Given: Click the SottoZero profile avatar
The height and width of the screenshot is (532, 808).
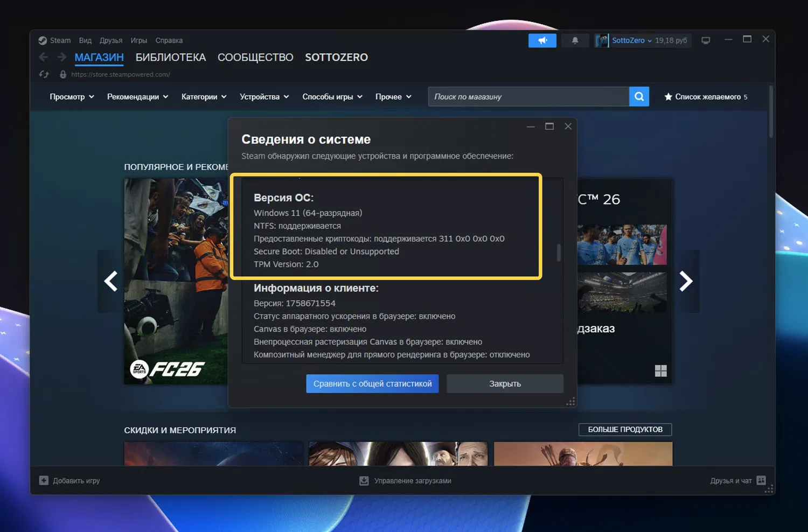Looking at the screenshot, I should pos(602,40).
